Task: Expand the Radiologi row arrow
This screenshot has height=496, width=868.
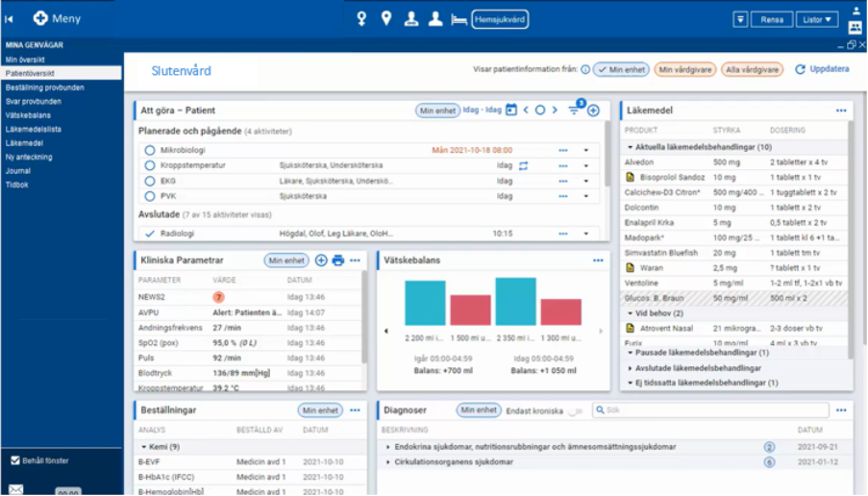Action: 585,234
